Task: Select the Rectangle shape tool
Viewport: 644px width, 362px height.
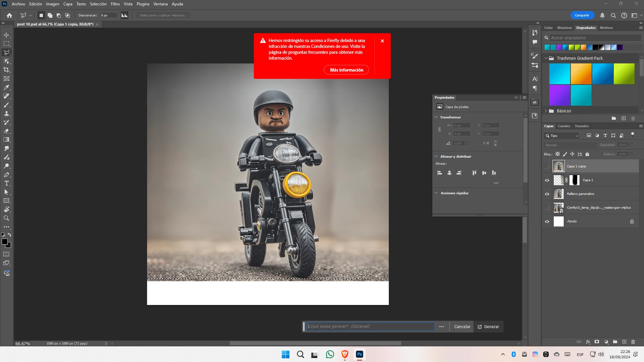Action: [6, 201]
